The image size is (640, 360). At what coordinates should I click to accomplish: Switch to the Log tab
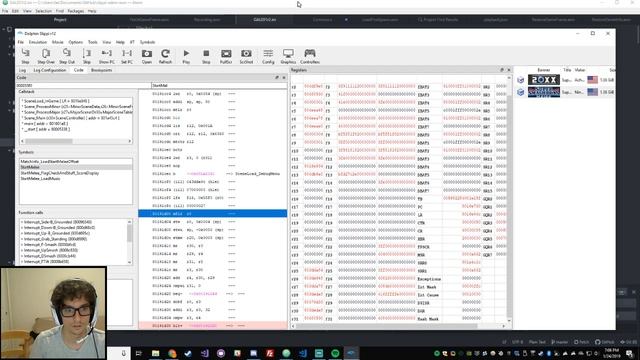coord(22,70)
